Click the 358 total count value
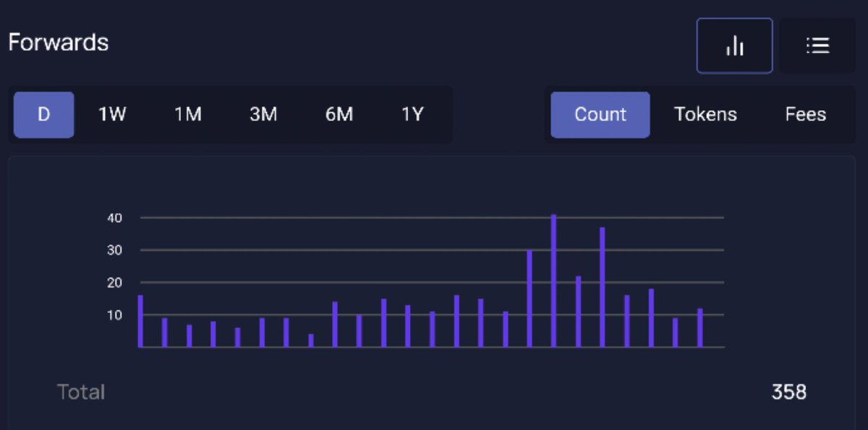Viewport: 868px width, 430px height. click(788, 392)
